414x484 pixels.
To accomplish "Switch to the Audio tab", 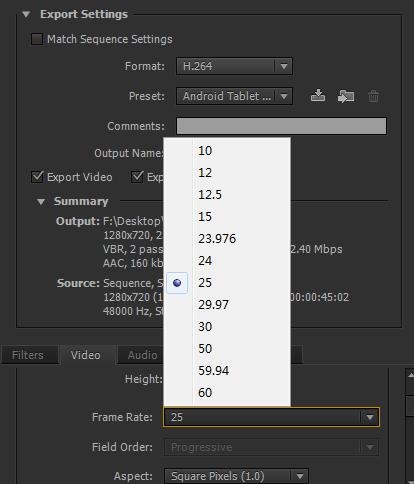I will pyautogui.click(x=142, y=355).
